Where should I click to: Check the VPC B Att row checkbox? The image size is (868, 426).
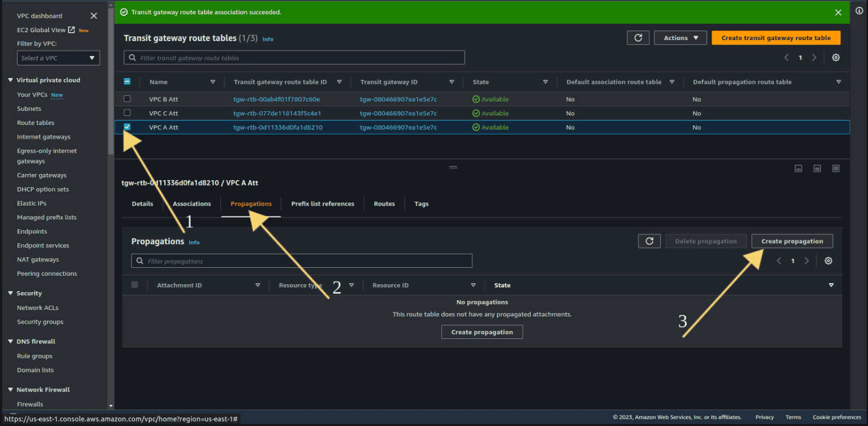tap(127, 99)
